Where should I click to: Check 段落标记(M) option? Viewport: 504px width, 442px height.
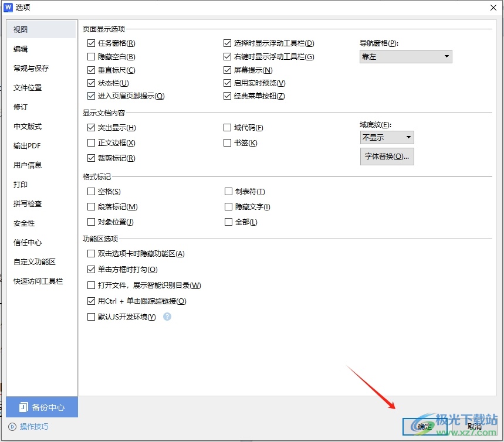[92, 206]
